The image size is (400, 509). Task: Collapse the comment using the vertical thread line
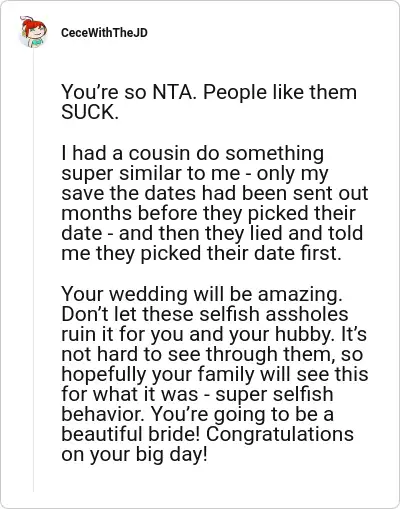(33, 270)
